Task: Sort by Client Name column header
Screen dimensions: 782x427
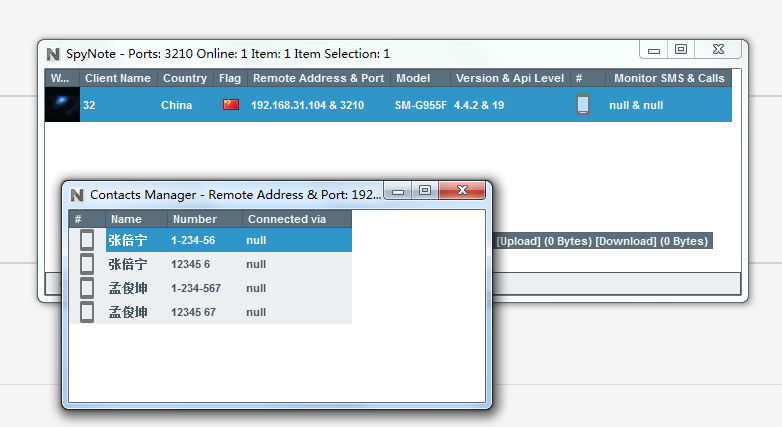Action: tap(119, 78)
